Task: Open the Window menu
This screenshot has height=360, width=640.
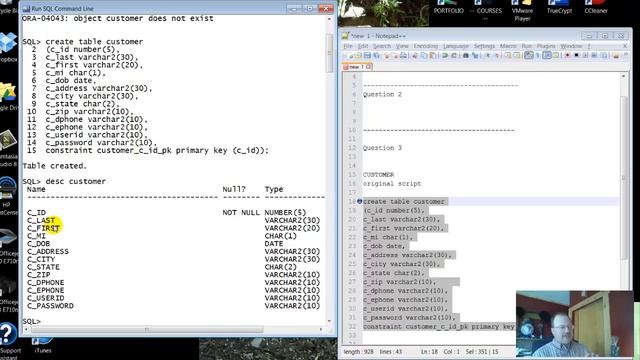Action: pyautogui.click(x=571, y=46)
